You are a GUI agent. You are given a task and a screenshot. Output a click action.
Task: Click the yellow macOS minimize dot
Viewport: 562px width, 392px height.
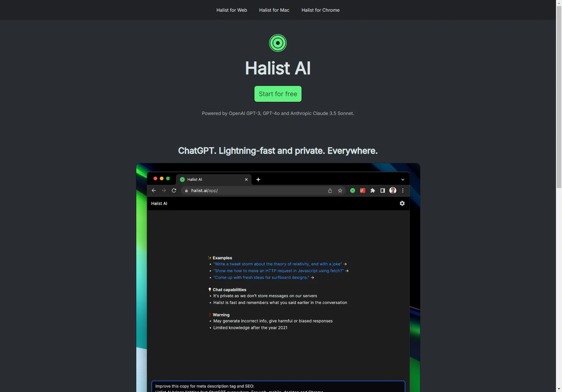point(162,178)
